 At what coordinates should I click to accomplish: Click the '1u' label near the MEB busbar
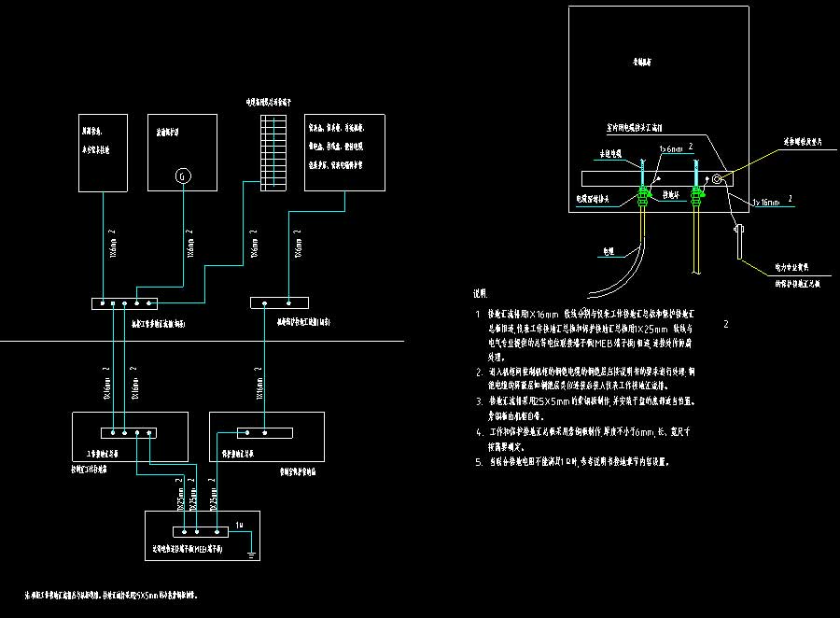[240, 525]
